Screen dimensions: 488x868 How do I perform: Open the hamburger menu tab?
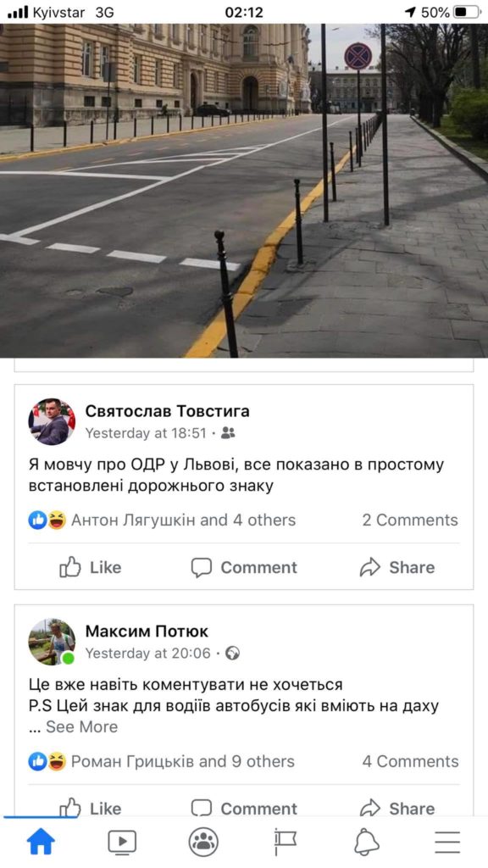[x=447, y=843]
